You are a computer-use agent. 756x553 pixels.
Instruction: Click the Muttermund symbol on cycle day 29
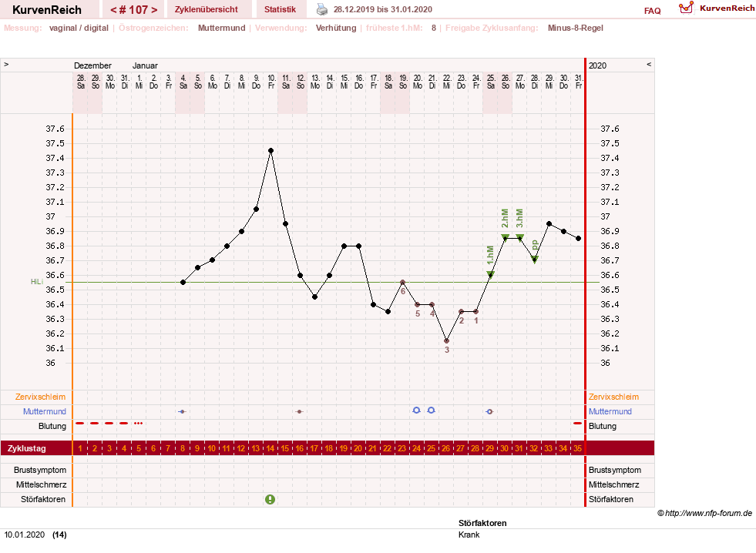point(489,412)
